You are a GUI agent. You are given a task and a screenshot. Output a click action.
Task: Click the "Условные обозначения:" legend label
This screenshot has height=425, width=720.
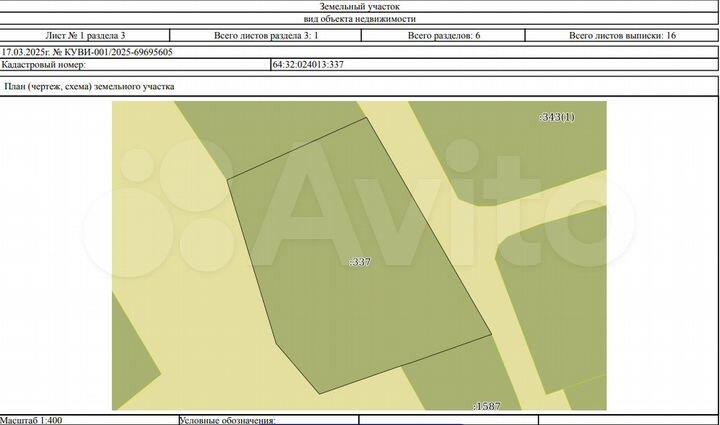(x=227, y=420)
